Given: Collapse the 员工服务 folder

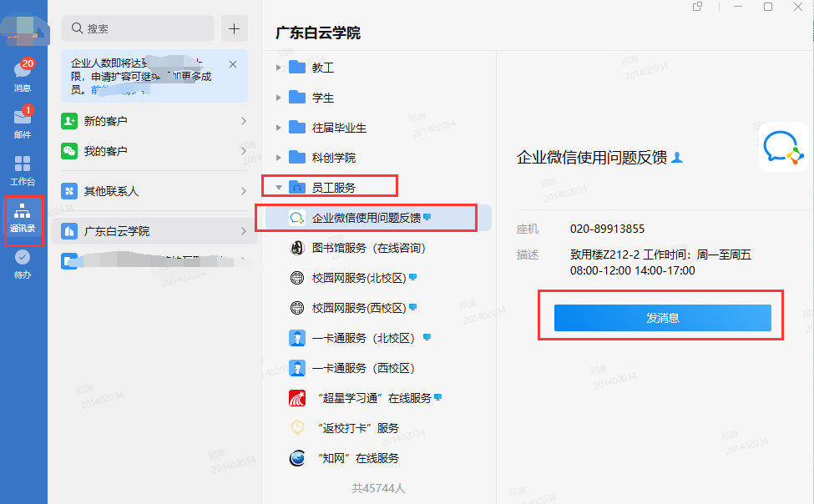Looking at the screenshot, I should [279, 188].
